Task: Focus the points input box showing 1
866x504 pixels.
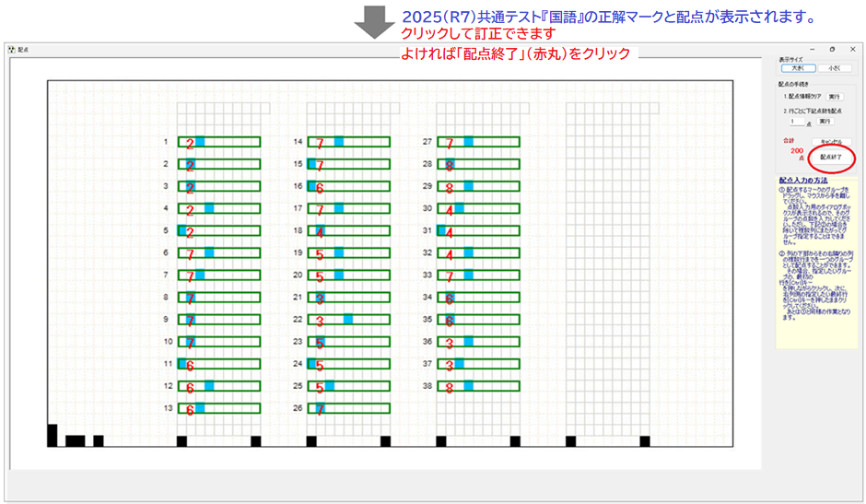Action: tap(797, 121)
